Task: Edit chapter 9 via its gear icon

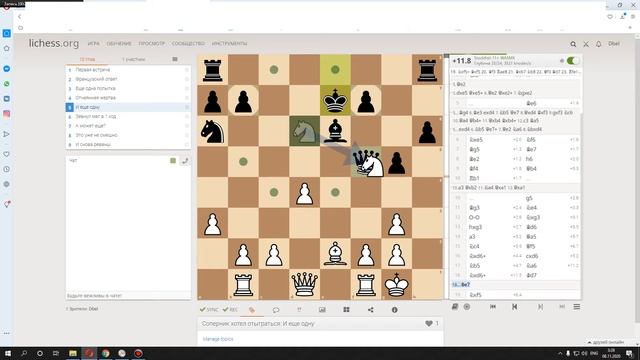Action: 187,144
